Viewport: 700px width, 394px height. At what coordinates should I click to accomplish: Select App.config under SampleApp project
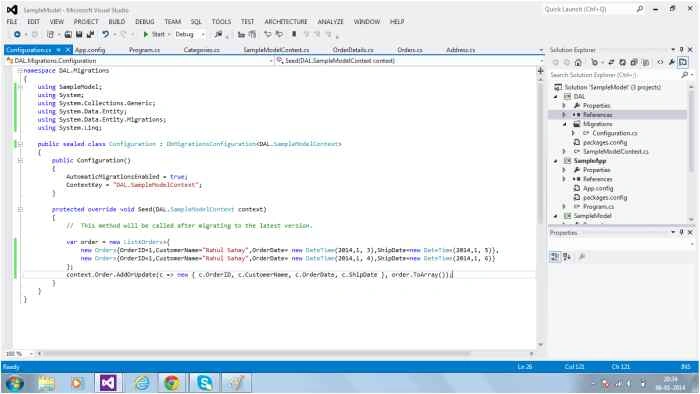coord(598,188)
